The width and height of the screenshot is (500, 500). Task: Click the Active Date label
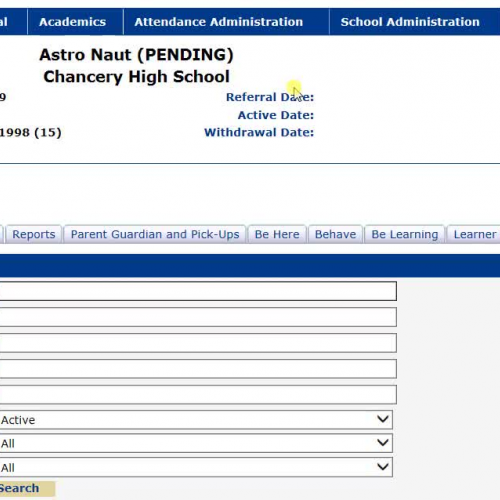(x=276, y=115)
